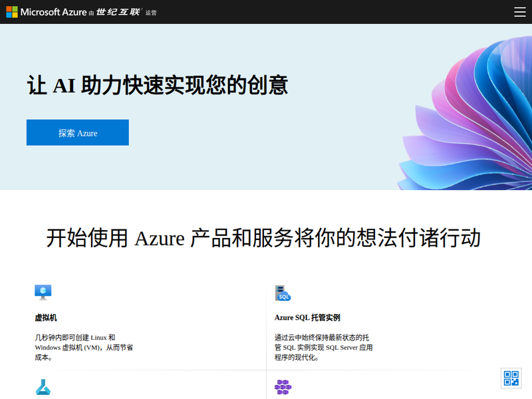
Task: Click the 世纪互联 operator logo
Action: [119, 12]
